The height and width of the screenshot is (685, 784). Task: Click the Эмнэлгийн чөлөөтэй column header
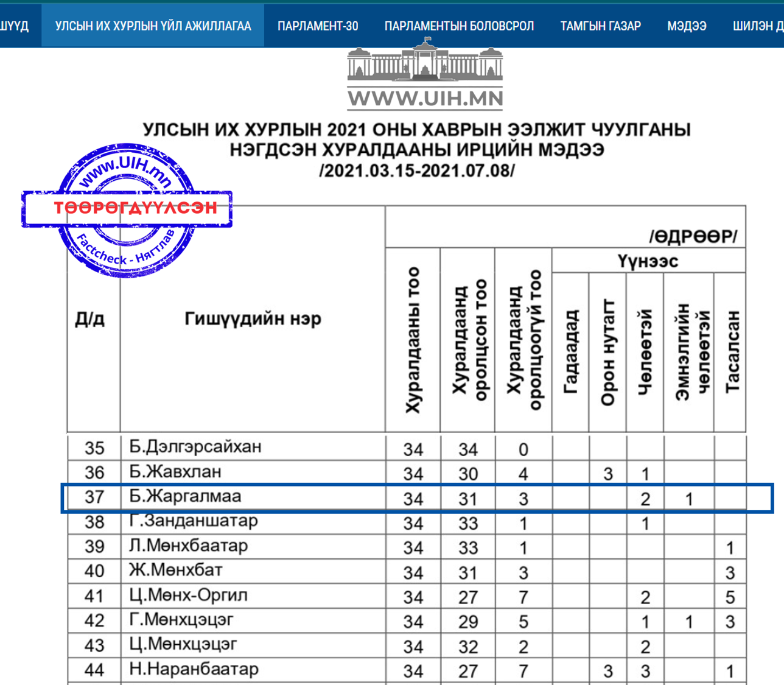(x=692, y=352)
